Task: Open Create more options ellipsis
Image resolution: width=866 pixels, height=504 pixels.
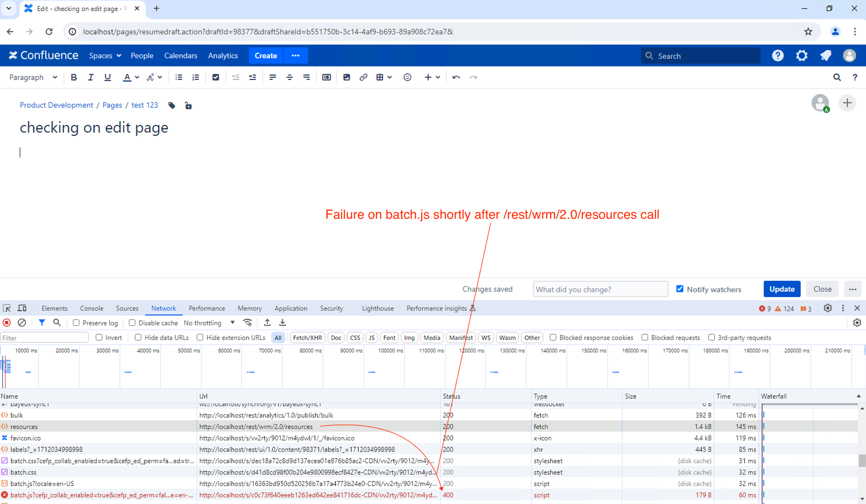Action: pyautogui.click(x=296, y=56)
